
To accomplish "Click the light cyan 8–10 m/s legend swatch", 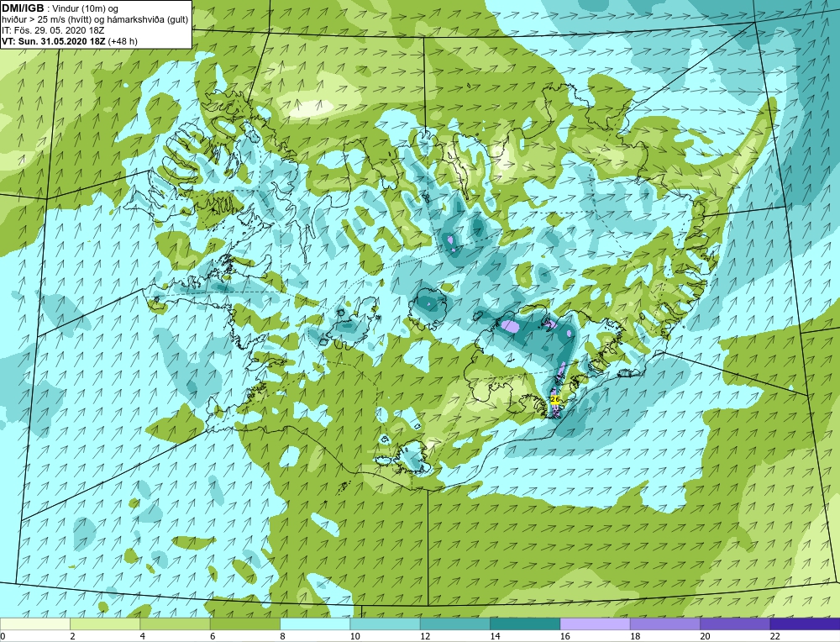I will click(x=315, y=624).
